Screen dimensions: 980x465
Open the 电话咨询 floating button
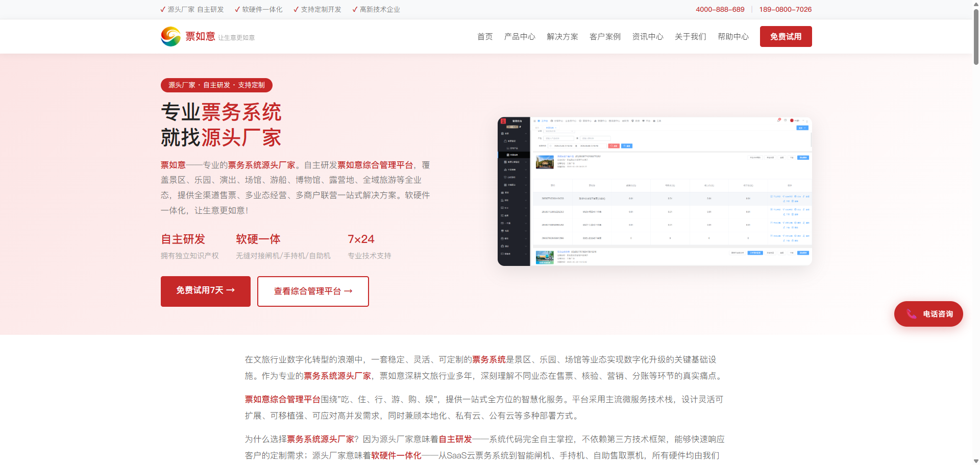928,314
